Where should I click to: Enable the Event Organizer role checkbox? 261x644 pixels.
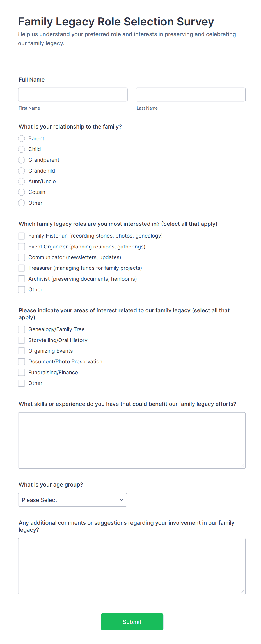click(21, 247)
